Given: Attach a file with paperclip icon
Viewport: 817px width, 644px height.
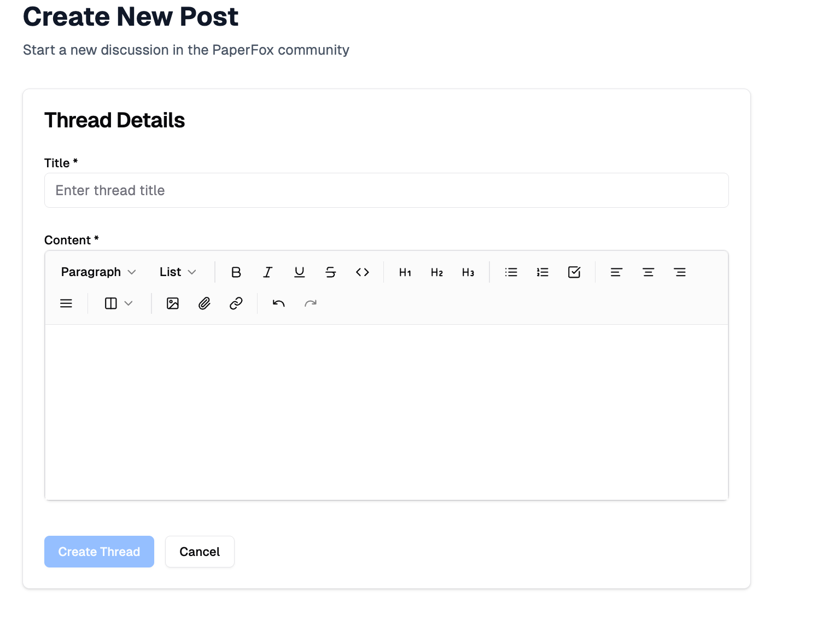Looking at the screenshot, I should click(x=205, y=303).
